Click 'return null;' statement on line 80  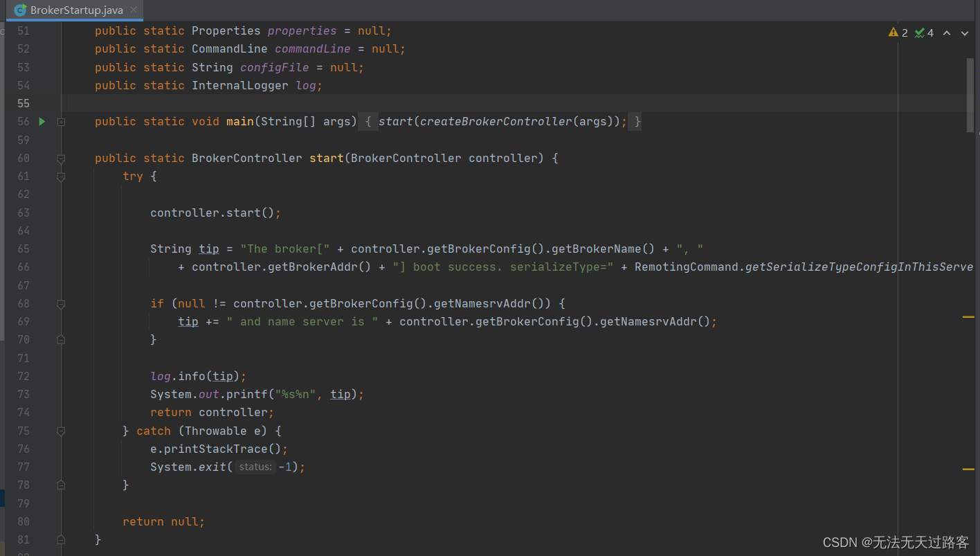[164, 521]
